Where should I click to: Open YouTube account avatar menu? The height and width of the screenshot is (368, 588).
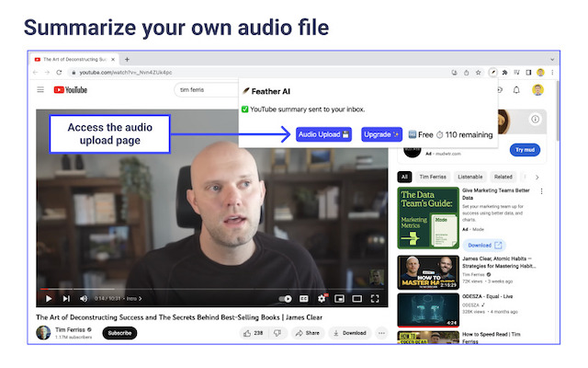pos(537,90)
